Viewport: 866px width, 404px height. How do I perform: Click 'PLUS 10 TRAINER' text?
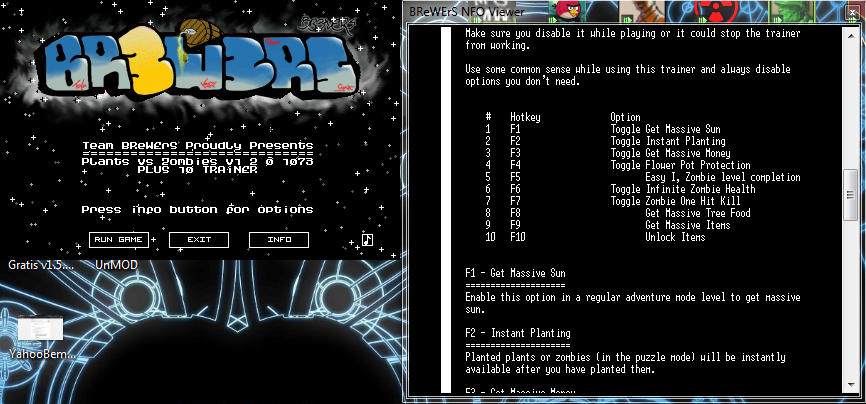197,170
